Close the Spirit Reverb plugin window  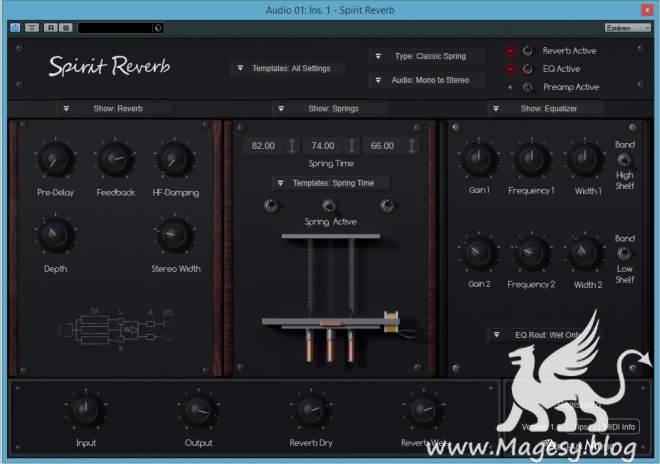pos(647,10)
